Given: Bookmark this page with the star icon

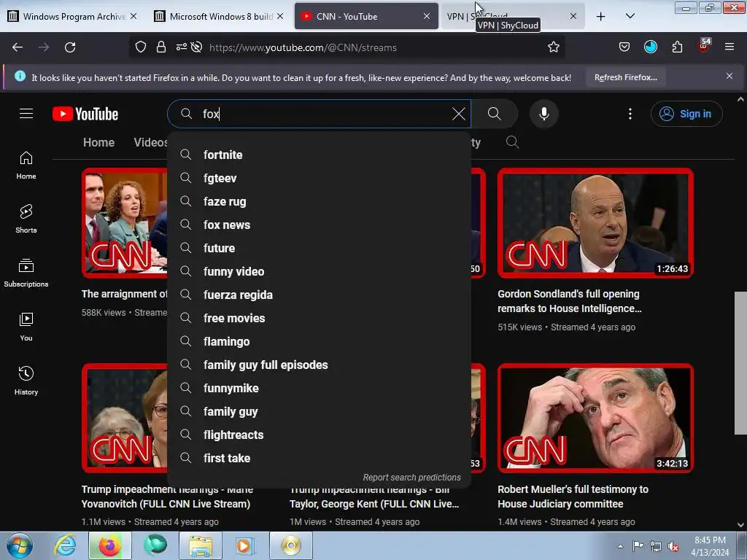Looking at the screenshot, I should (553, 47).
